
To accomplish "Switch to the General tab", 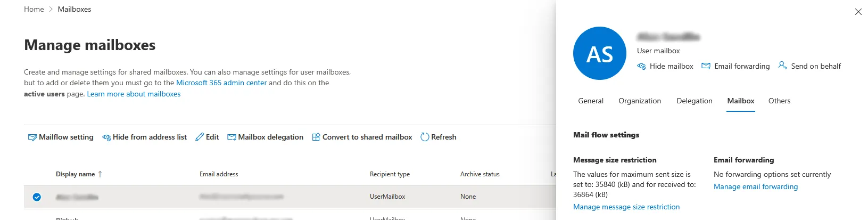I will 591,101.
